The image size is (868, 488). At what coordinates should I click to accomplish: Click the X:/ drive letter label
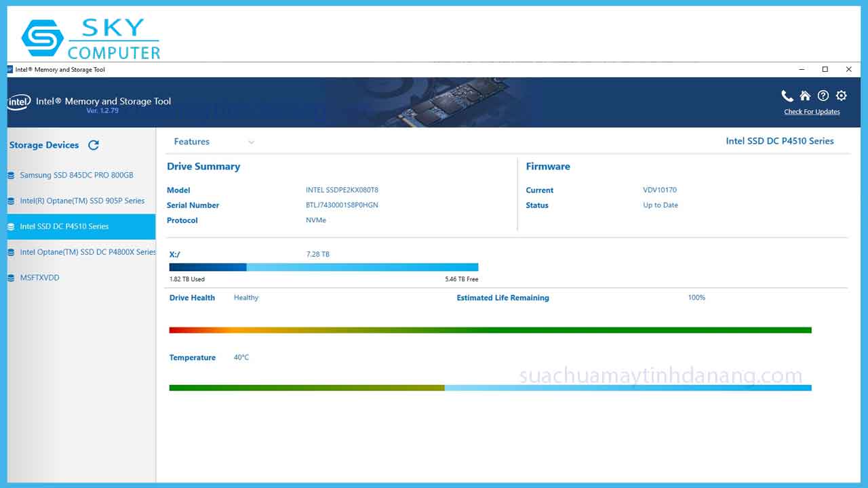175,254
